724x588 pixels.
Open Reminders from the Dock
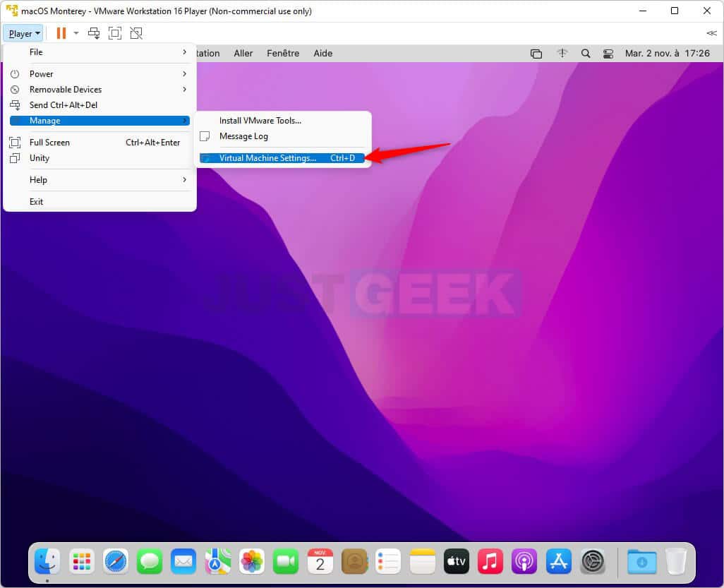(388, 561)
